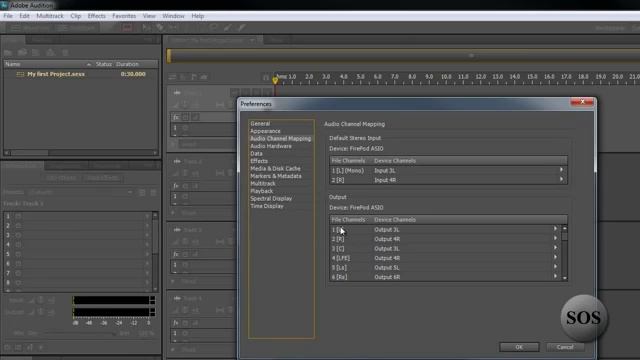Click the red spectral display icon in toolbar

tap(127, 28)
